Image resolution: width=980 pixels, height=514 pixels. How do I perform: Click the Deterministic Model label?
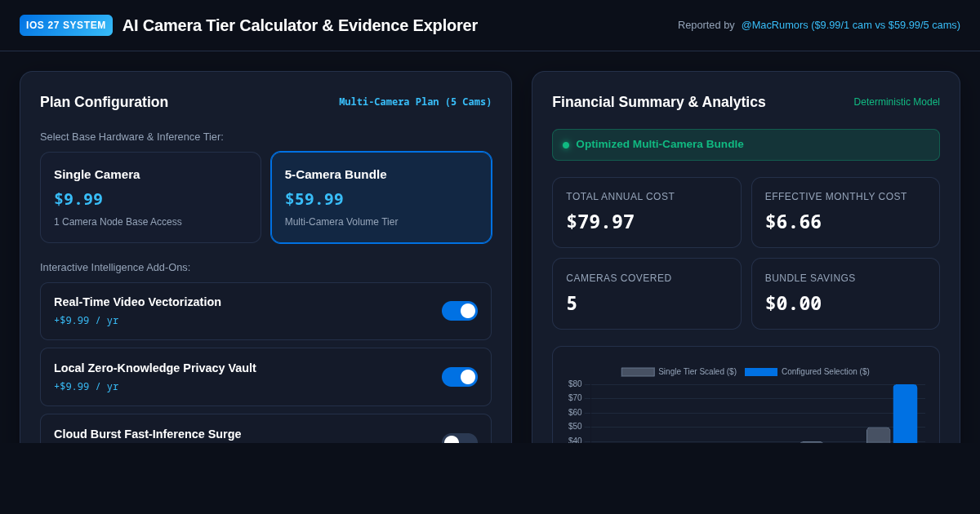tap(897, 102)
